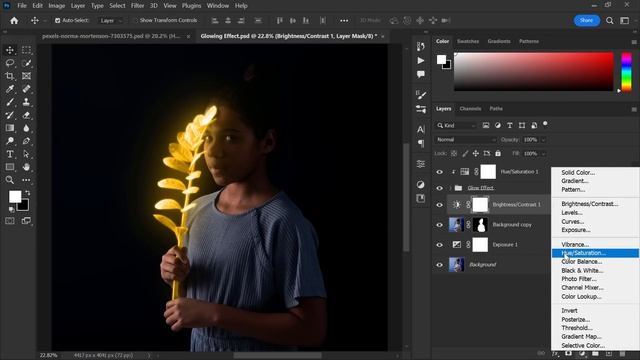The width and height of the screenshot is (640, 360).
Task: Select the Path Selection tool
Action: pos(26,154)
